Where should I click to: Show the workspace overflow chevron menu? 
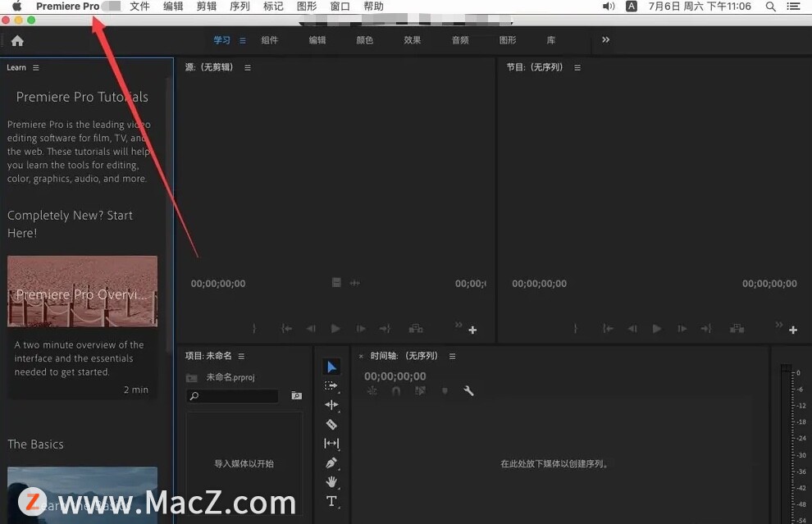(x=606, y=40)
